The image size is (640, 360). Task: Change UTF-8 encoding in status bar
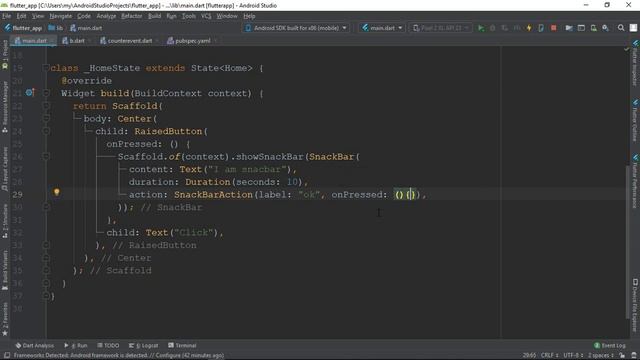coord(573,355)
